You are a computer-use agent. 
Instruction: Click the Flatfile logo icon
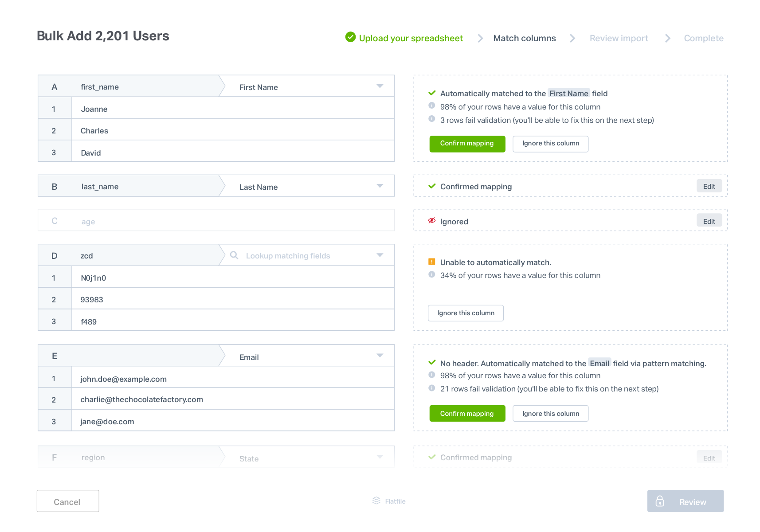[376, 501]
